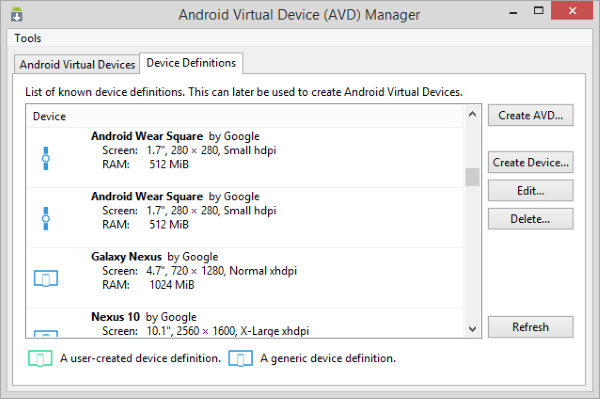Screen dimensions: 600x399
Task: Maximize the AVD Manager window
Action: pyautogui.click(x=538, y=11)
